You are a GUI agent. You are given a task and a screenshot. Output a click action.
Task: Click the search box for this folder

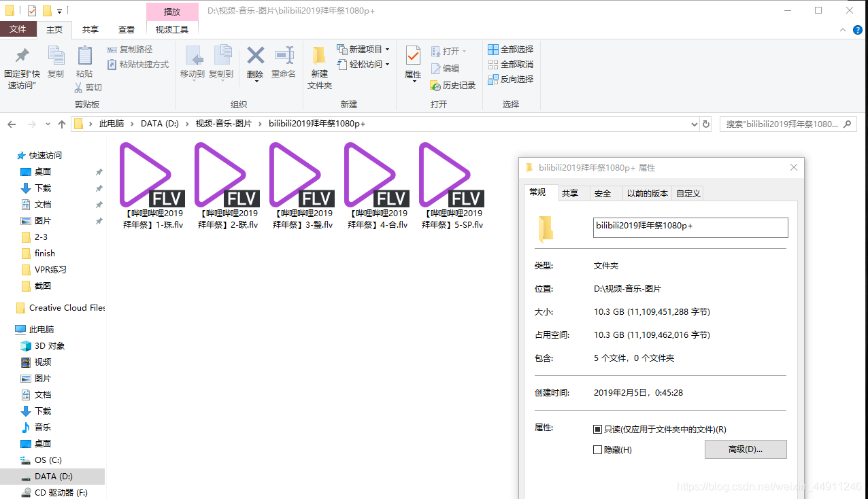tap(788, 124)
